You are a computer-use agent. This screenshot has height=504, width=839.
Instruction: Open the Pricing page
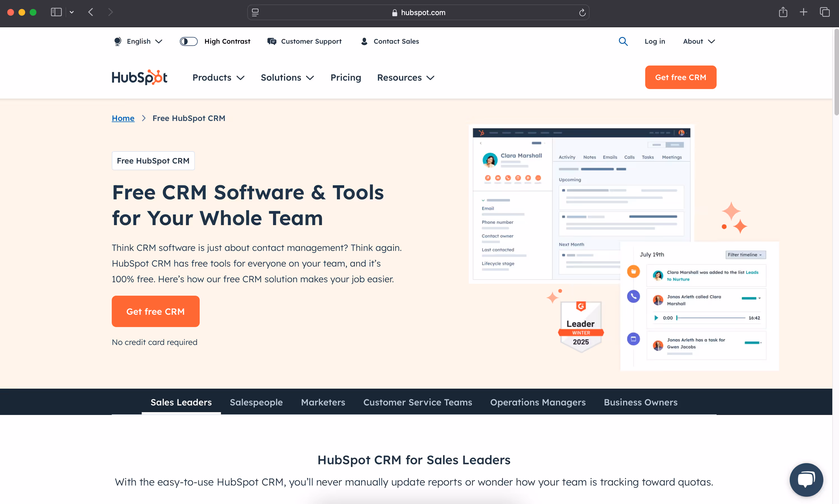[x=346, y=78]
